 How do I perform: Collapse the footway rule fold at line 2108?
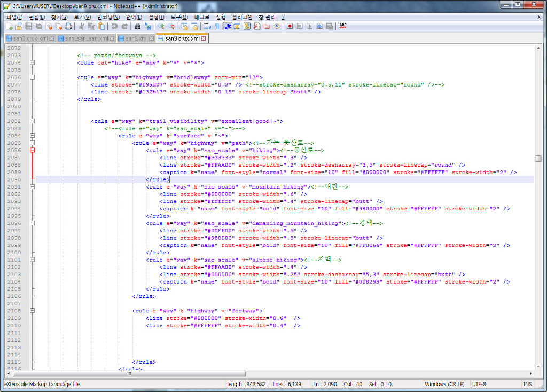tap(32, 311)
